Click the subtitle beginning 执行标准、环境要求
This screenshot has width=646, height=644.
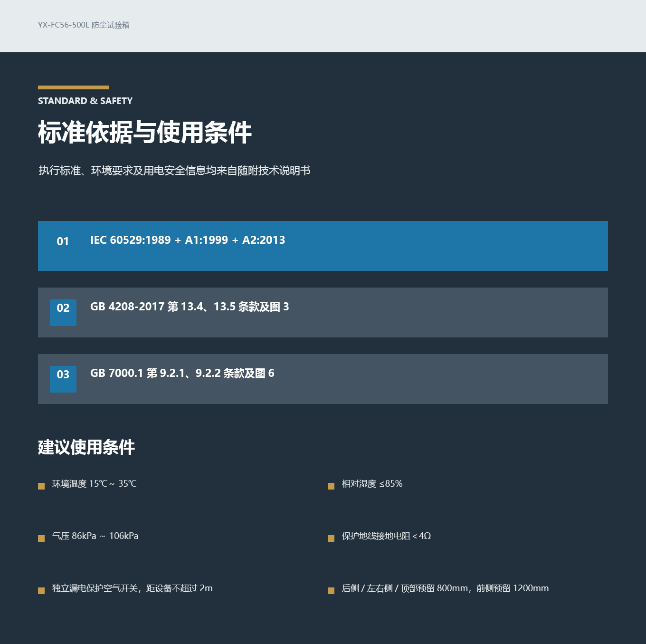pos(174,171)
